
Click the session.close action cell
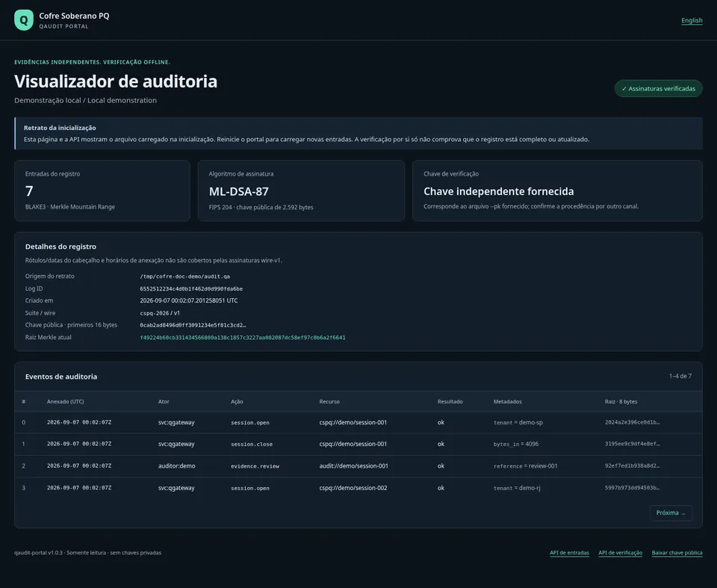click(x=252, y=445)
